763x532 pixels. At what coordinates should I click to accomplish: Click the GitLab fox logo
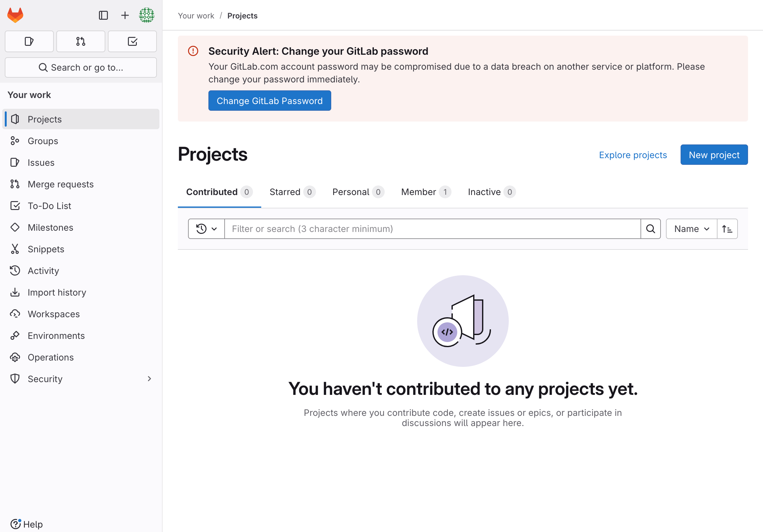pyautogui.click(x=15, y=15)
